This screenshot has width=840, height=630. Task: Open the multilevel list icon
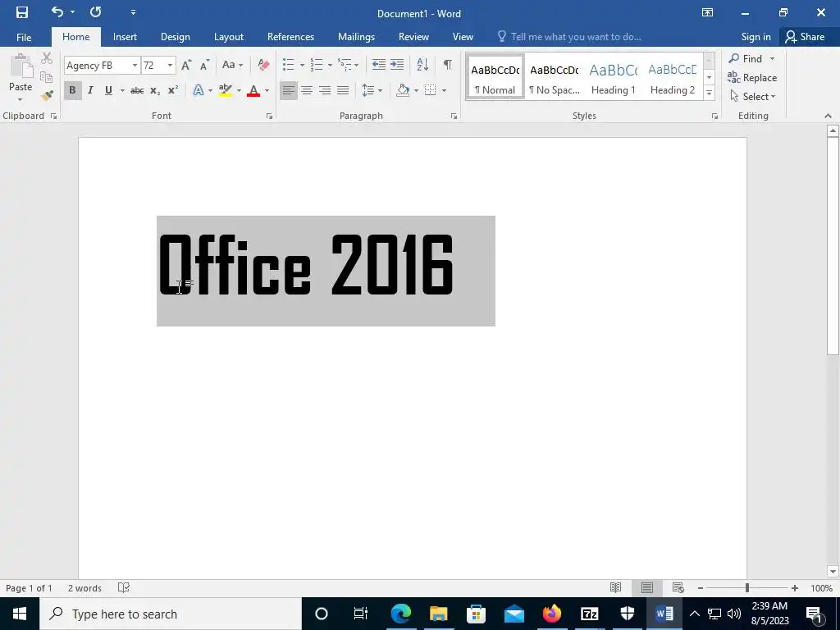pyautogui.click(x=345, y=65)
